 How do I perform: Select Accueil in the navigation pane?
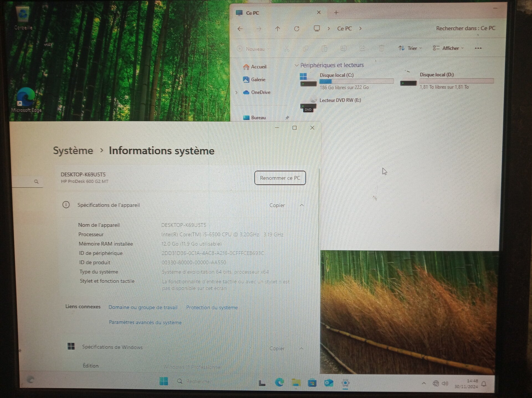pos(258,67)
